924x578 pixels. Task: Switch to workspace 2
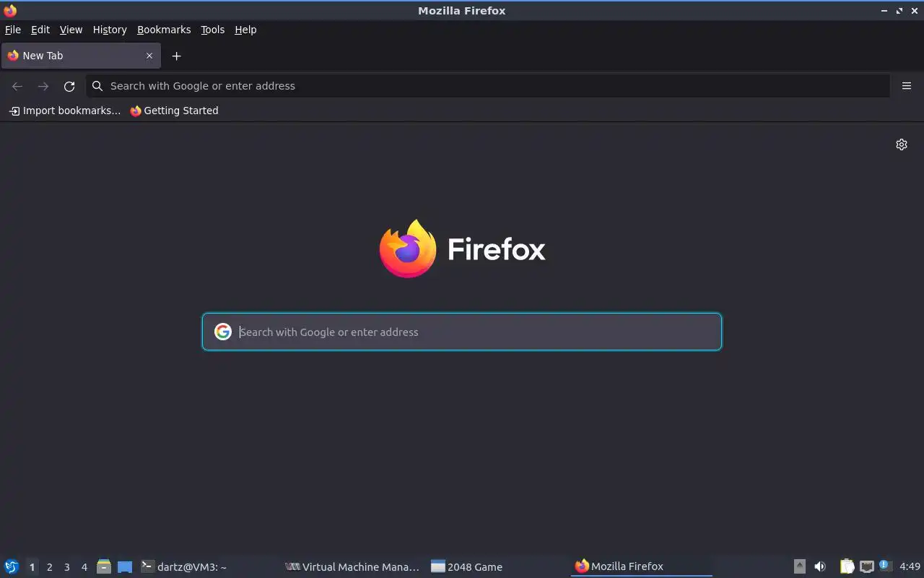49,567
